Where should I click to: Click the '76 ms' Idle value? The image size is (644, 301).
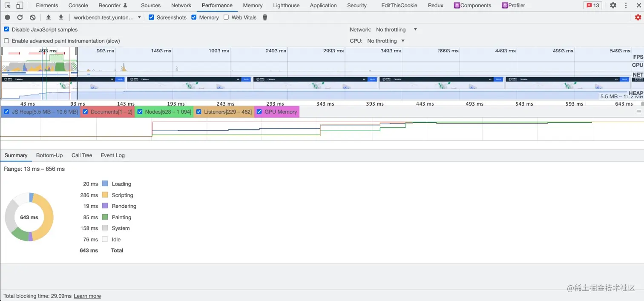pyautogui.click(x=91, y=239)
